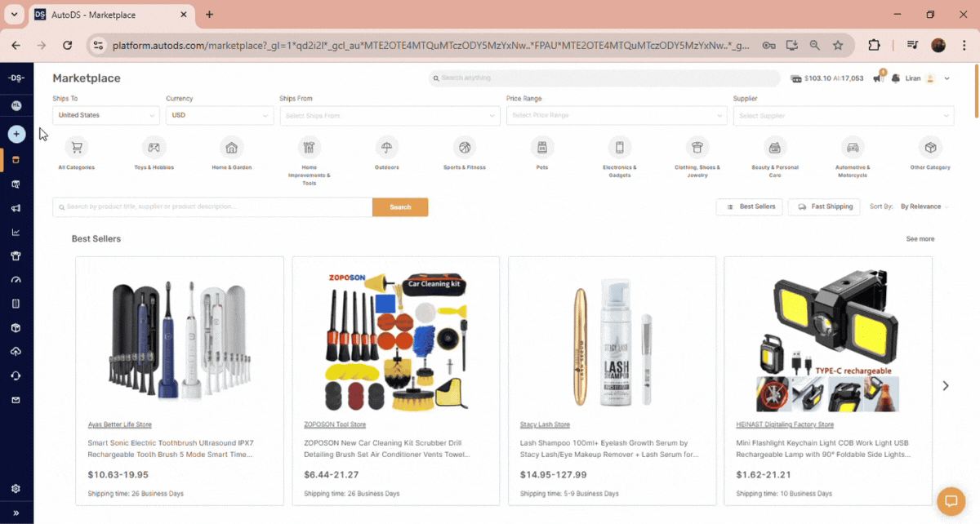Viewport: 980px width, 524px height.
Task: Open the settings gear in the sidebar
Action: (16, 488)
